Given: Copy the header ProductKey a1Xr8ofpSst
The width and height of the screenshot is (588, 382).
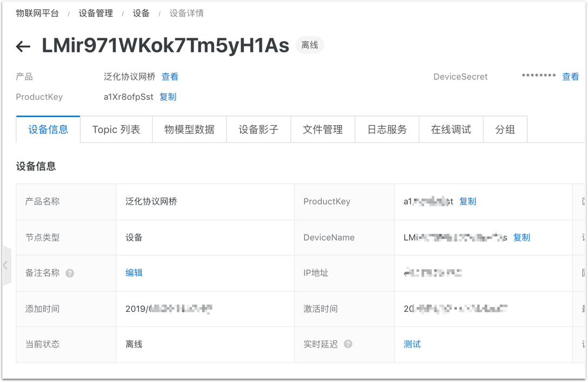Looking at the screenshot, I should (168, 97).
